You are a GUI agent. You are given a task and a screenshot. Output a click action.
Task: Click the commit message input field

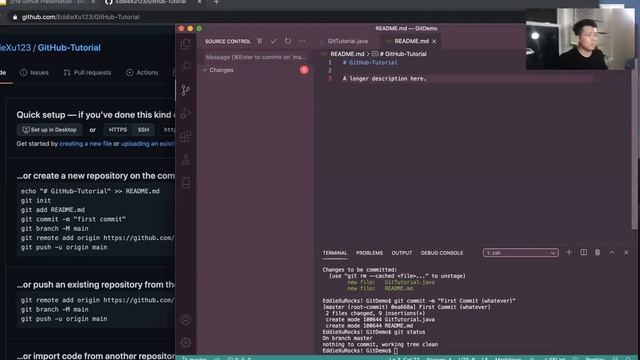256,57
